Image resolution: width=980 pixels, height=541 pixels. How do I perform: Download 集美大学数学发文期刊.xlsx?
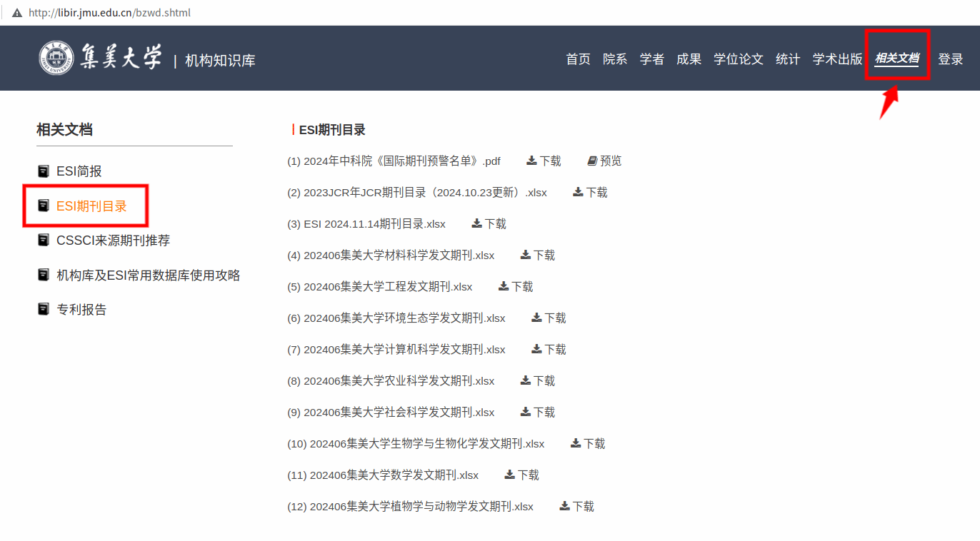click(x=521, y=475)
